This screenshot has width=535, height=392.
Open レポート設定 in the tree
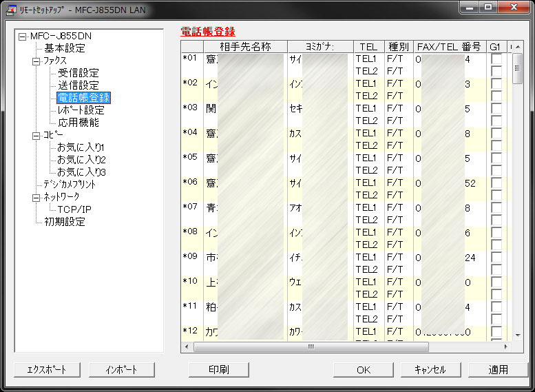[x=81, y=110]
